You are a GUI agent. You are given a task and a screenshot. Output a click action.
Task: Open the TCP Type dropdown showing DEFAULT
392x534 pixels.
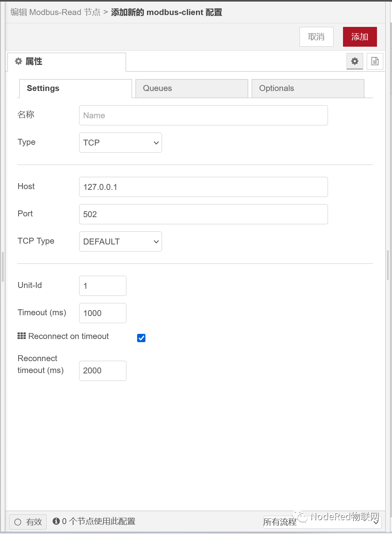coord(120,241)
